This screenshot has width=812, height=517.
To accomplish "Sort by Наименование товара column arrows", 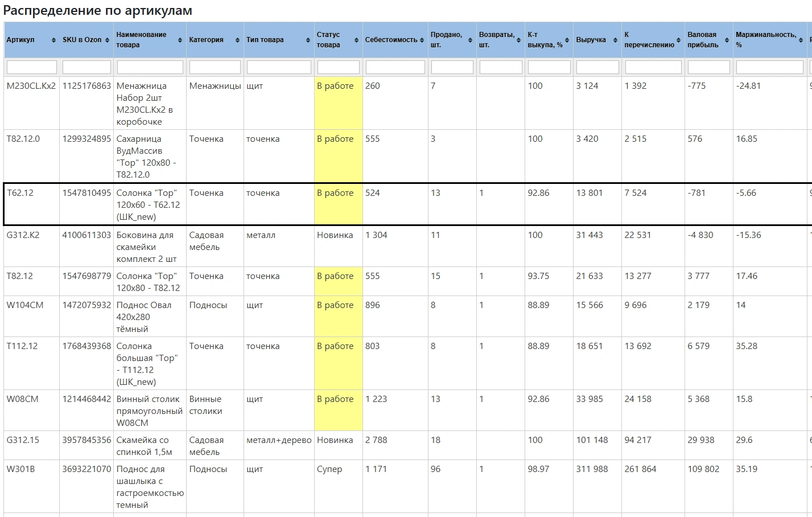I will [x=180, y=40].
